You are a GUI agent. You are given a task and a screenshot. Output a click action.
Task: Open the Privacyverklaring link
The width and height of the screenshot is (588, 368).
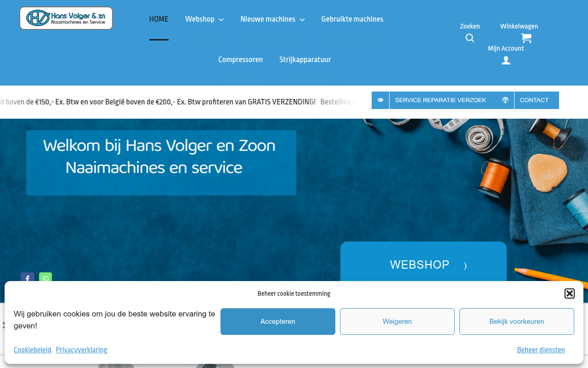click(x=82, y=350)
